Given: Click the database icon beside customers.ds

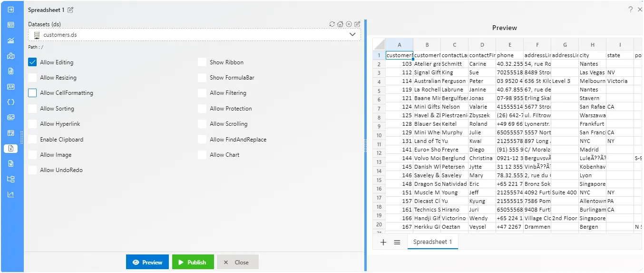Looking at the screenshot, I should pos(36,35).
